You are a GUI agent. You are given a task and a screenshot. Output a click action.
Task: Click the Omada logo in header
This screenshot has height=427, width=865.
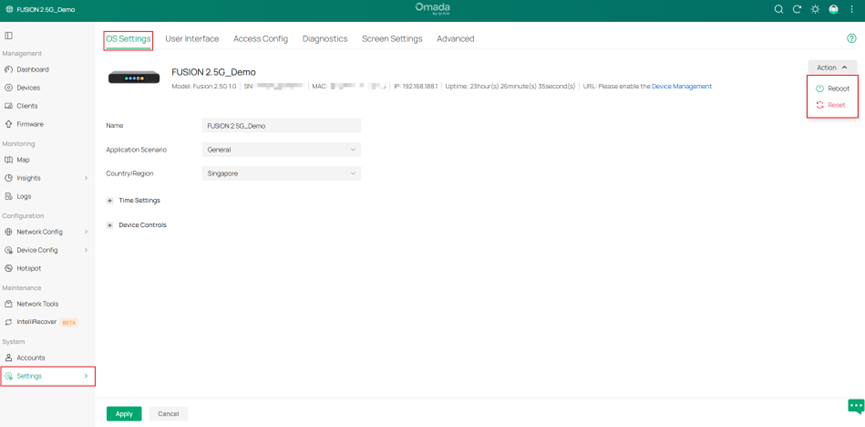(432, 10)
